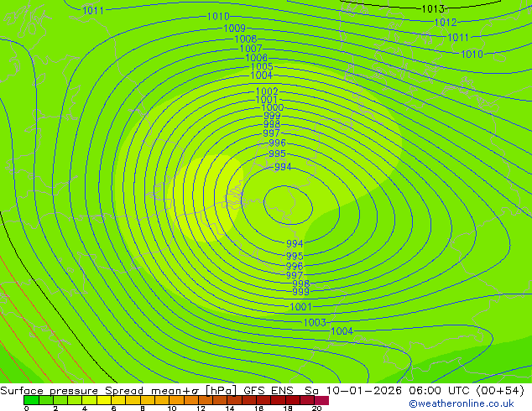This screenshot has width=532, height=411.
Task: Select the 998 label north of the low
Action: [272, 124]
